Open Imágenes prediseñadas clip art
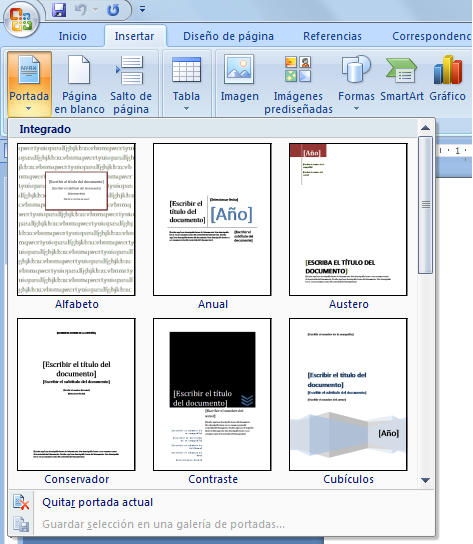 click(298, 84)
